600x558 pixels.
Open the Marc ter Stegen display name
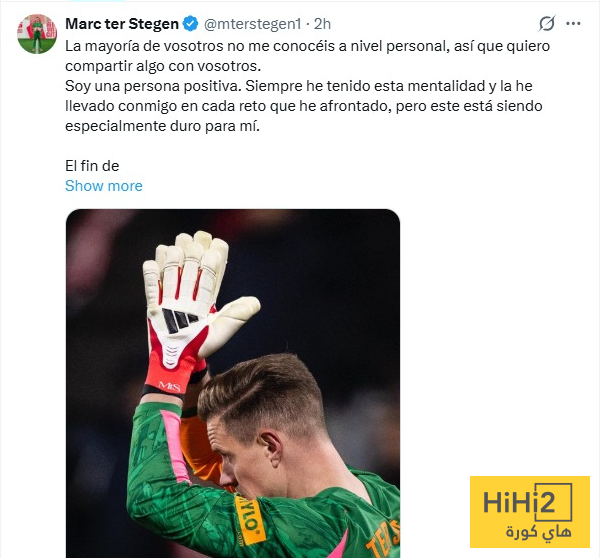click(122, 24)
